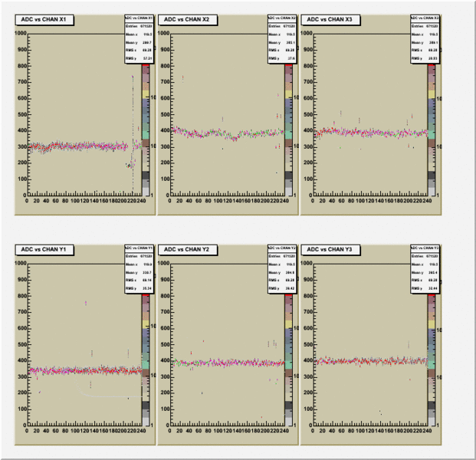Click the outlier point near 720 in X2 plot
476x460 pixels.
182,78
